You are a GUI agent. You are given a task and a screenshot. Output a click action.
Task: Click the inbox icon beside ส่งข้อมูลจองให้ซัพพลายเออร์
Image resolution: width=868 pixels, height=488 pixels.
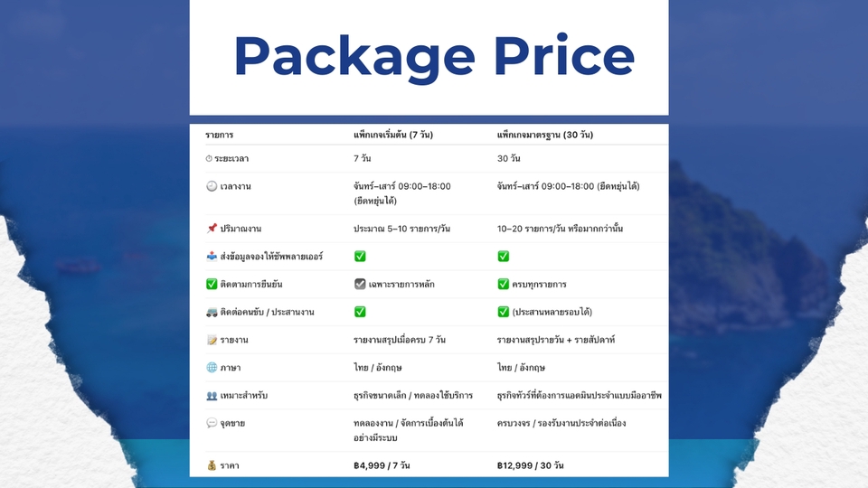point(211,257)
